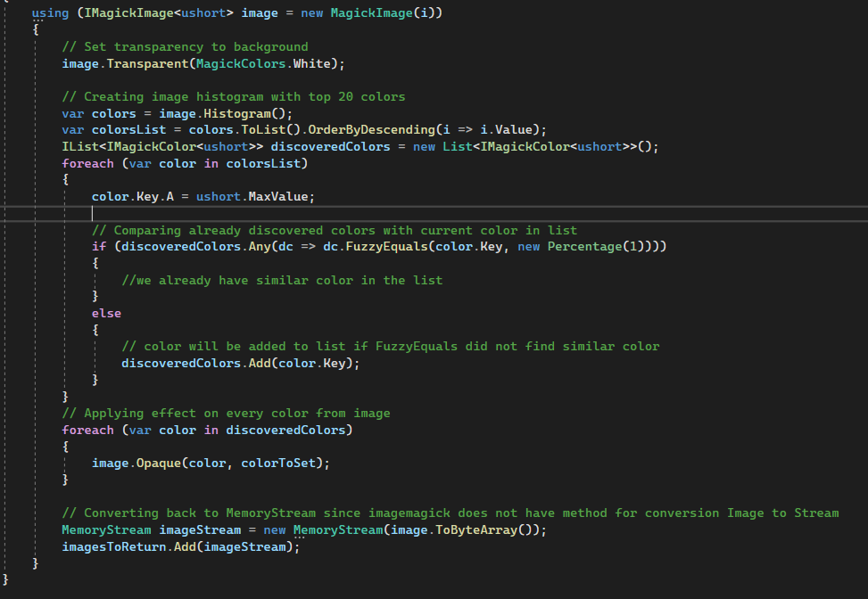The height and width of the screenshot is (599, 868).
Task: Click 'OrderByDescending' method name
Action: [371, 129]
